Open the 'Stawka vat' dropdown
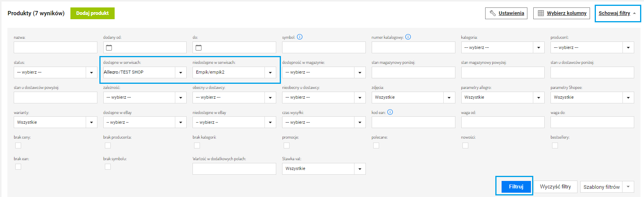The image size is (644, 197). (360, 169)
